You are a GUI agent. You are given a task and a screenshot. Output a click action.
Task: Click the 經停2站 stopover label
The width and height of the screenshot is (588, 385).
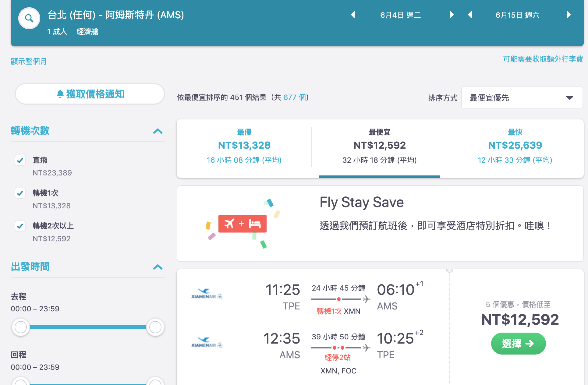pos(338,357)
